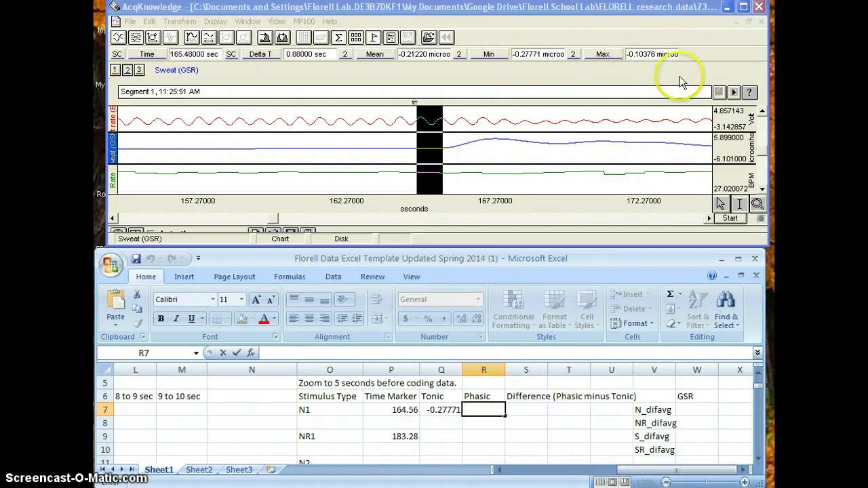Click the Percent Style icon

(x=428, y=319)
